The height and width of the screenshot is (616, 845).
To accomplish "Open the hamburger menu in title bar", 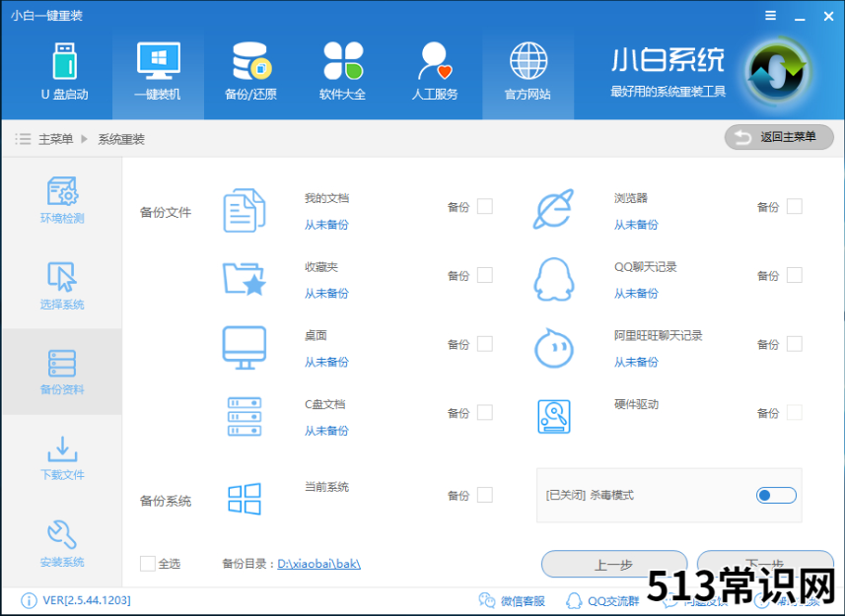I will (x=771, y=16).
